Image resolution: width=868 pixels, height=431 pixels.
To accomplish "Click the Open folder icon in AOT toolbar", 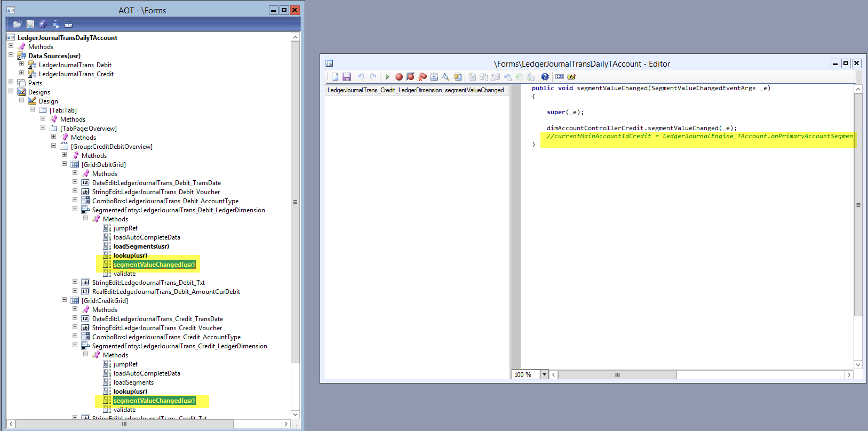I will [18, 24].
